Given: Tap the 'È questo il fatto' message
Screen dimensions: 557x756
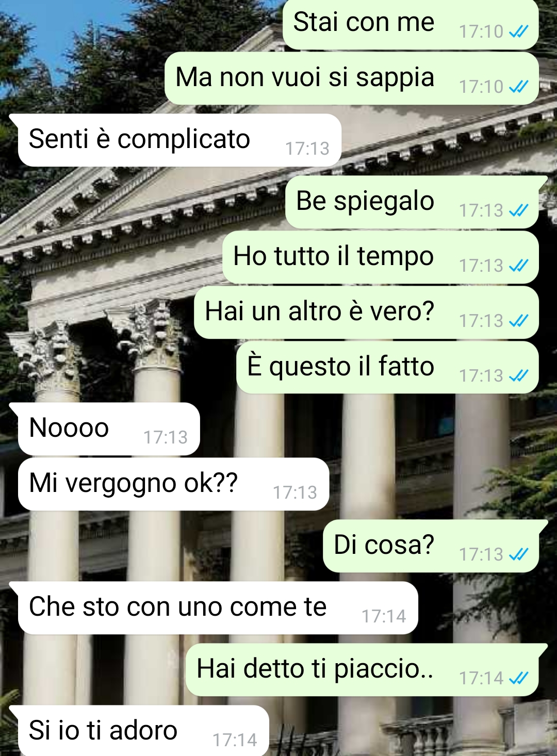Looking at the screenshot, I should pos(387,367).
